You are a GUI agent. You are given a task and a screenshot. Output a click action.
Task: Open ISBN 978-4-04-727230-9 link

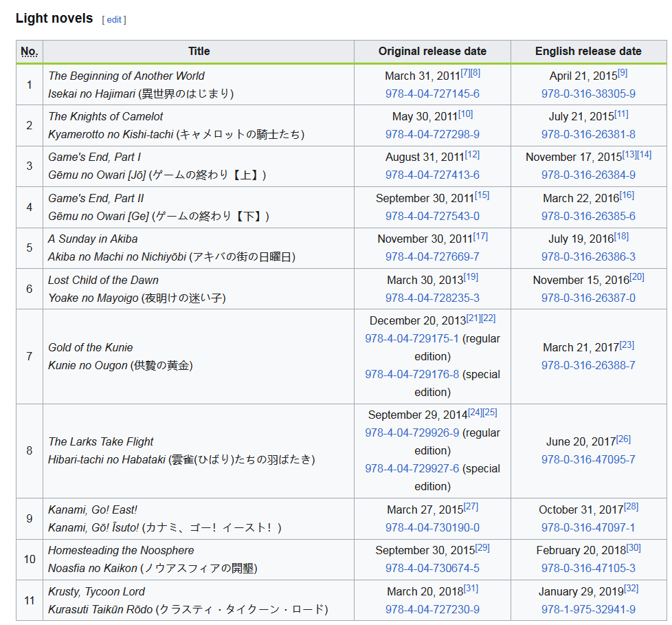[432, 610]
